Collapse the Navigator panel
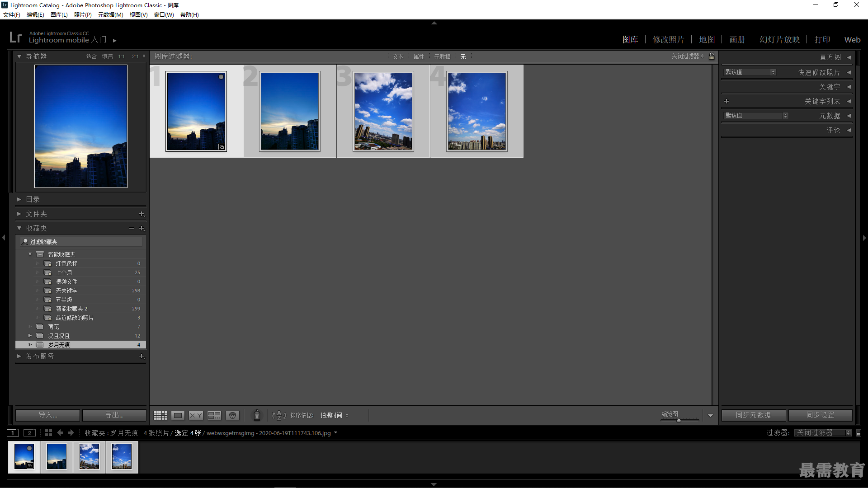The image size is (868, 488). point(19,56)
